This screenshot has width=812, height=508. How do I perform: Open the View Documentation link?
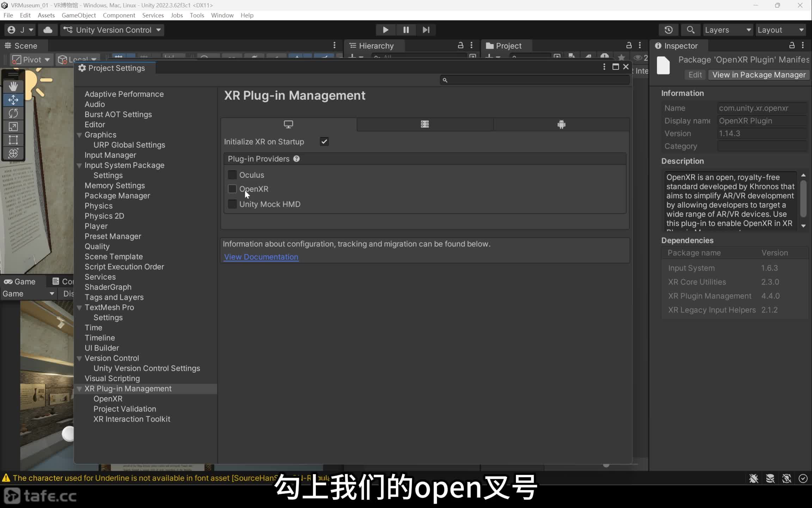[x=261, y=257]
